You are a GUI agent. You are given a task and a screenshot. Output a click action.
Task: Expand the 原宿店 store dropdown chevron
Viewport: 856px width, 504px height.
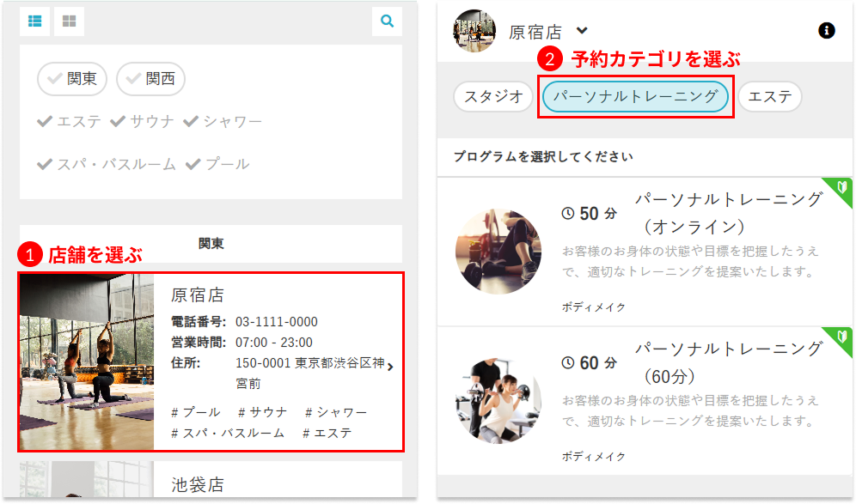tap(582, 31)
